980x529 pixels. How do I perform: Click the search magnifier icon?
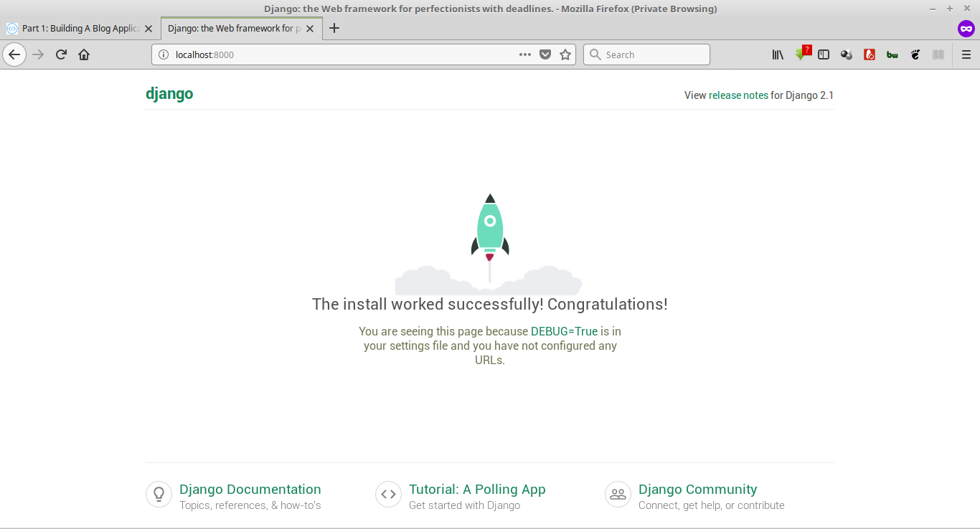595,54
